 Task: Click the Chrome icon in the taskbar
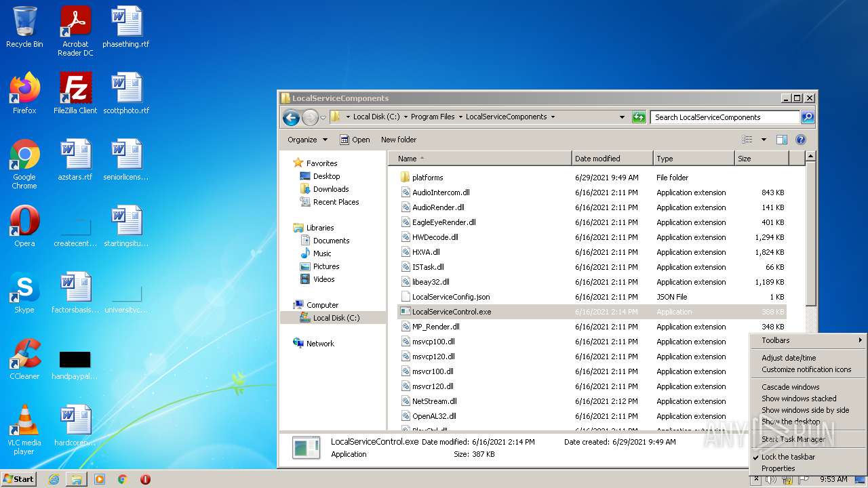coord(122,479)
